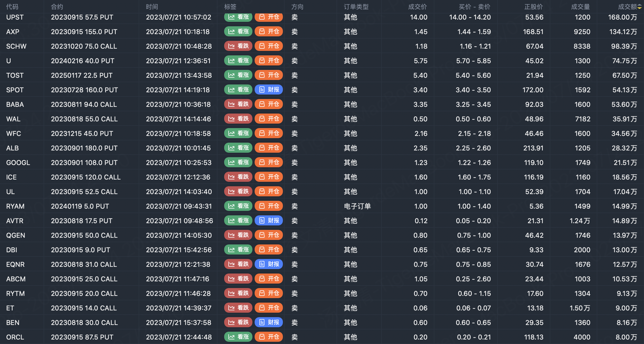Click the 看跌 tag in EQNR row
The height and width of the screenshot is (344, 644).
point(238,264)
